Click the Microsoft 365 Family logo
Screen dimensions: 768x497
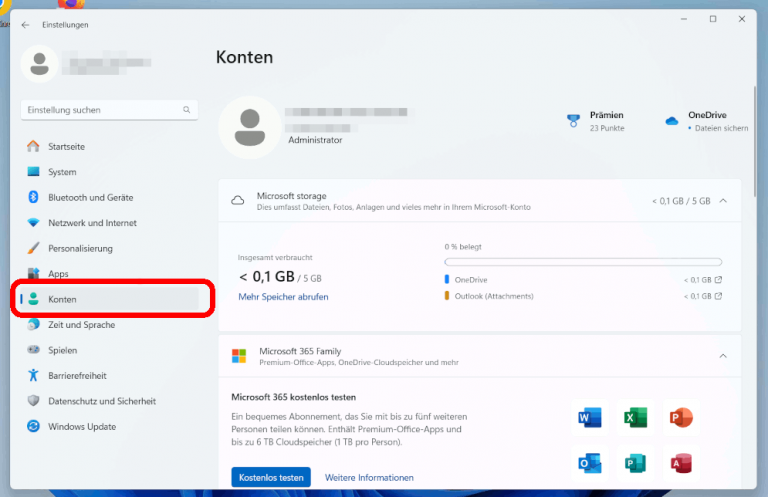(x=239, y=356)
